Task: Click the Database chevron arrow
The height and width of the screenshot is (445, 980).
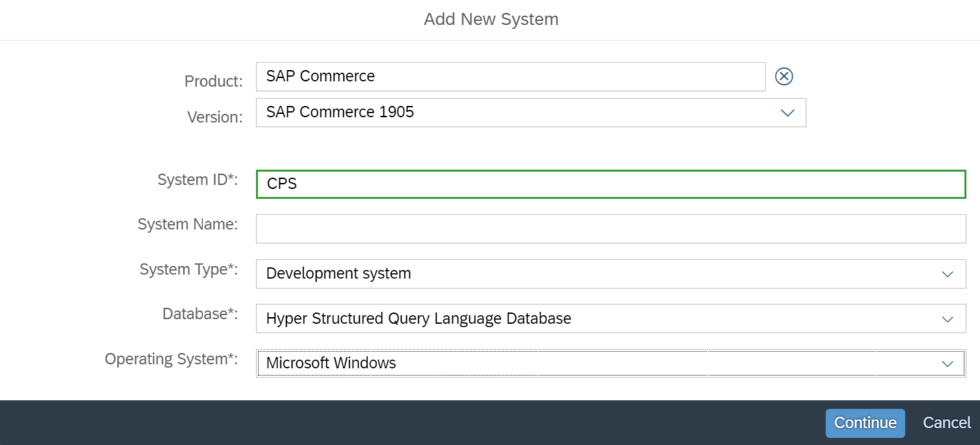Action: 947,319
